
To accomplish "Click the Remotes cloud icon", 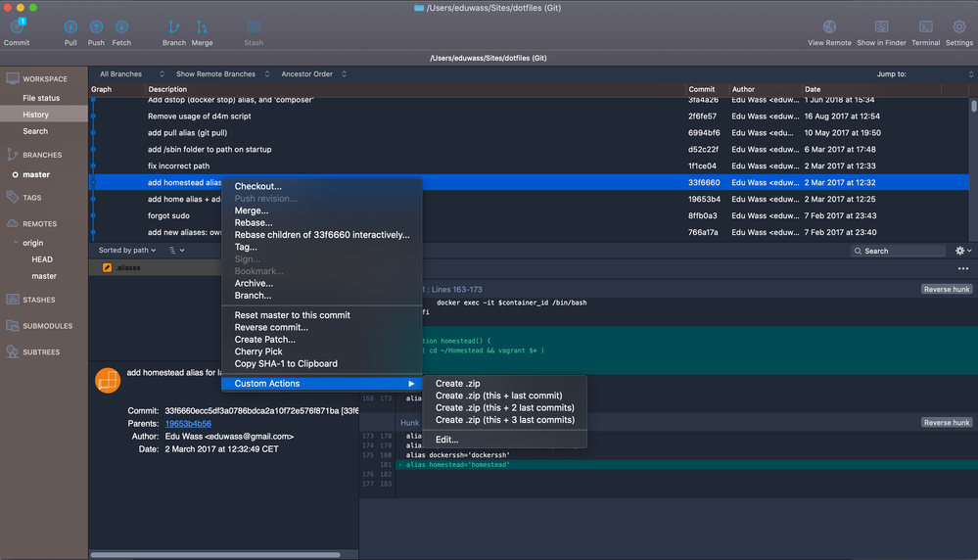I will (13, 223).
